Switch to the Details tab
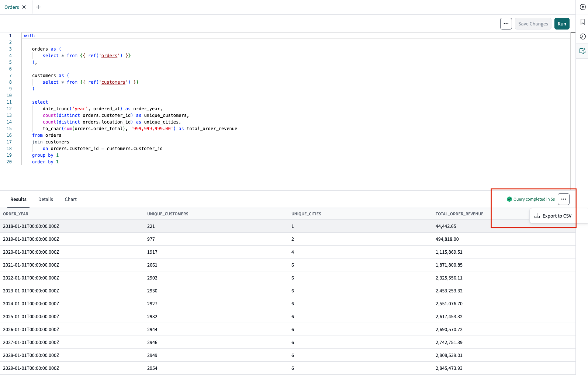Viewport: 588px width, 375px height. 46,199
